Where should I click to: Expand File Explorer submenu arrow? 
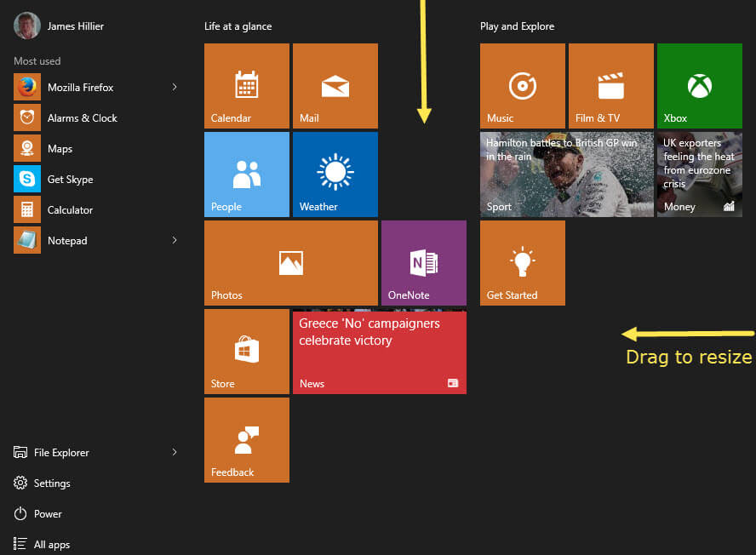(175, 452)
